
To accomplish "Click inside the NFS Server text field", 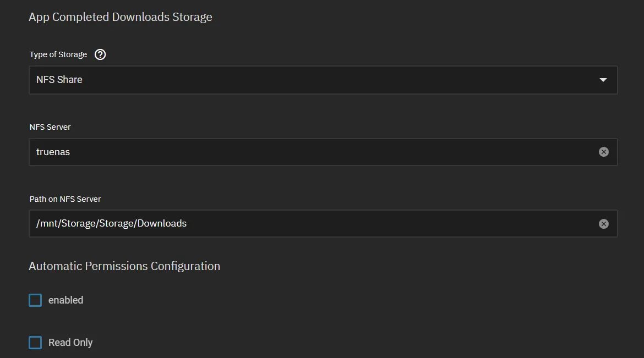I will point(275,152).
